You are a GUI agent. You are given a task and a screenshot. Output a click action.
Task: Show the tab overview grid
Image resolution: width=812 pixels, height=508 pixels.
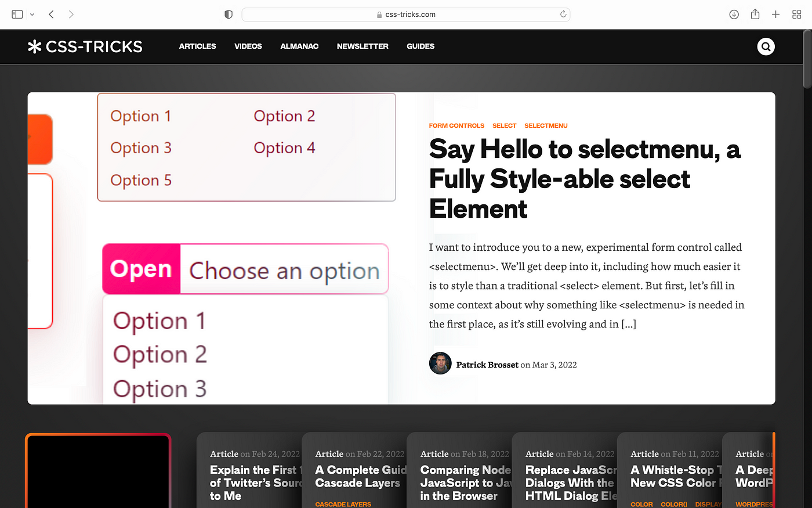[x=796, y=15]
